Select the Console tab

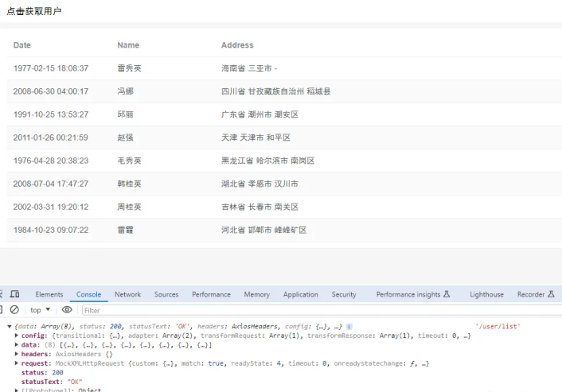click(x=88, y=294)
